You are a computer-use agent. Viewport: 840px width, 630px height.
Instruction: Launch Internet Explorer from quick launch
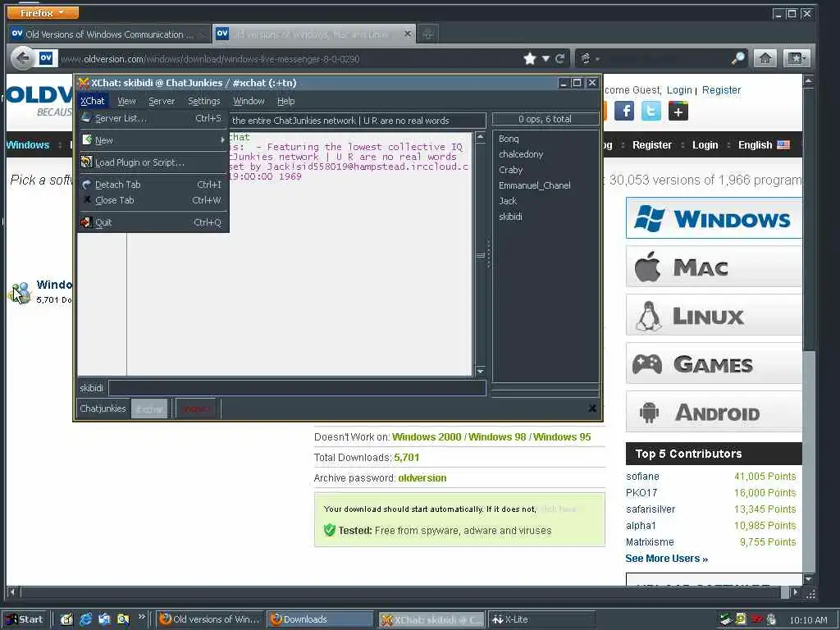click(x=85, y=619)
